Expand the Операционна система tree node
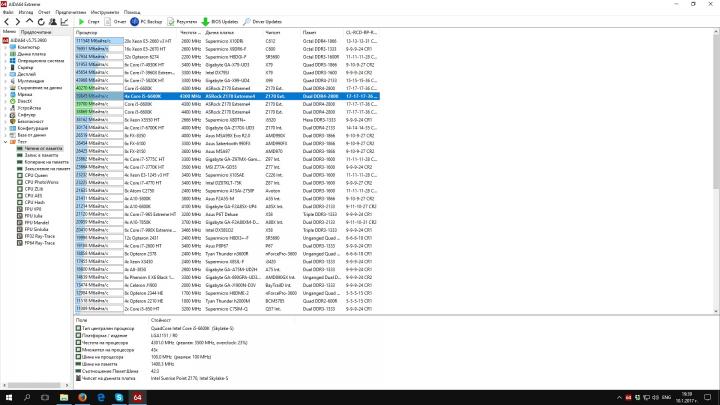 pos(6,61)
